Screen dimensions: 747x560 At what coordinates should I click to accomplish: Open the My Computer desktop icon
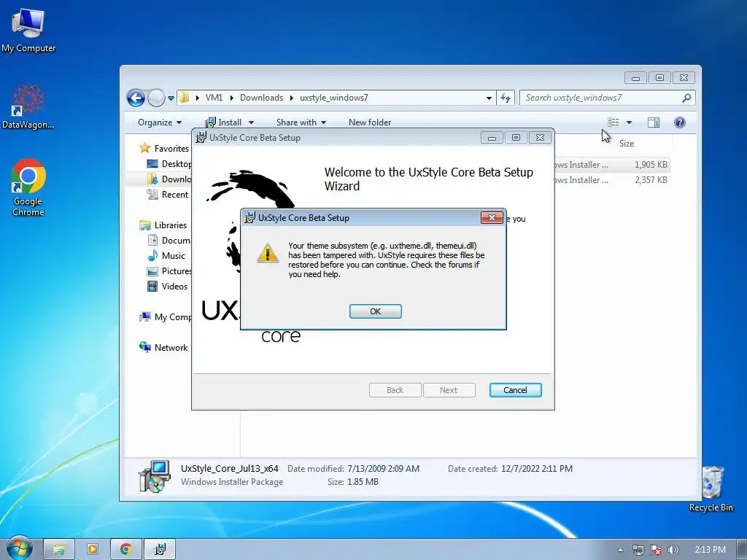point(28,30)
